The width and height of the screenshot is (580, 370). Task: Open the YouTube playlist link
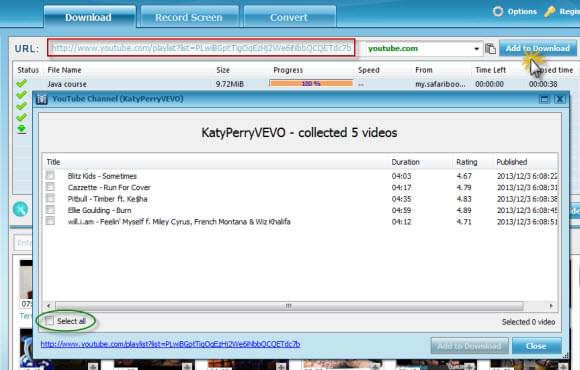click(170, 344)
